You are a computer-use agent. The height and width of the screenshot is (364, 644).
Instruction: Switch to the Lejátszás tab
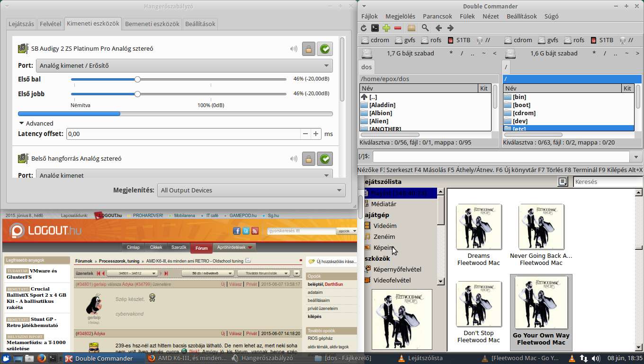(x=22, y=24)
